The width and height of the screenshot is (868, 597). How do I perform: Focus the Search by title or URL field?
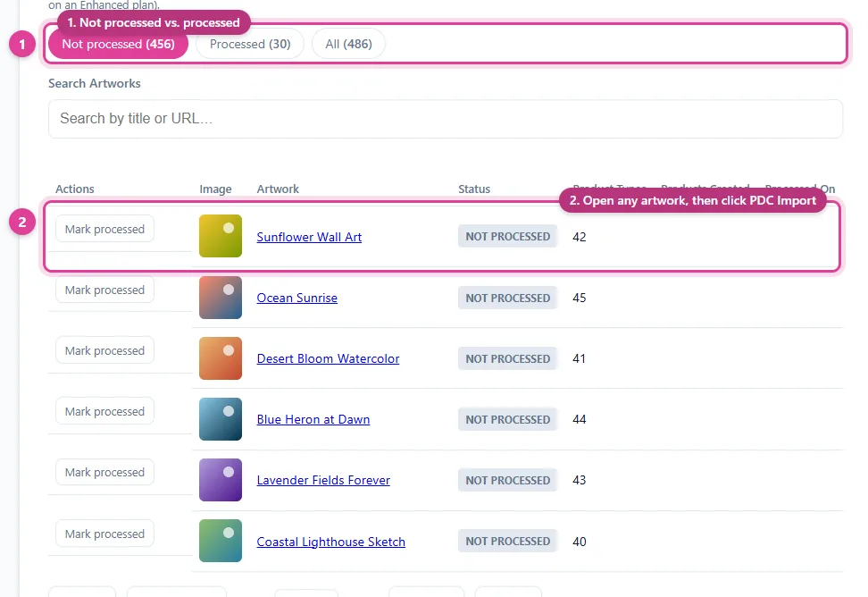(445, 119)
